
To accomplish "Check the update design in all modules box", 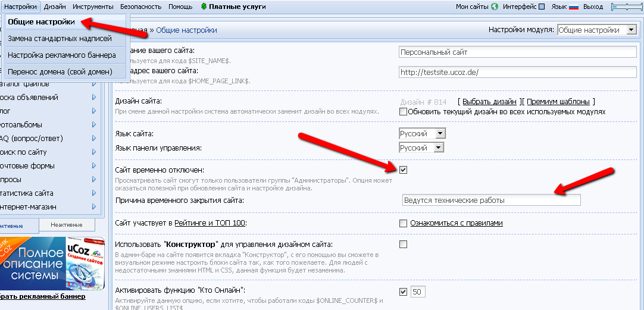I will coord(404,111).
